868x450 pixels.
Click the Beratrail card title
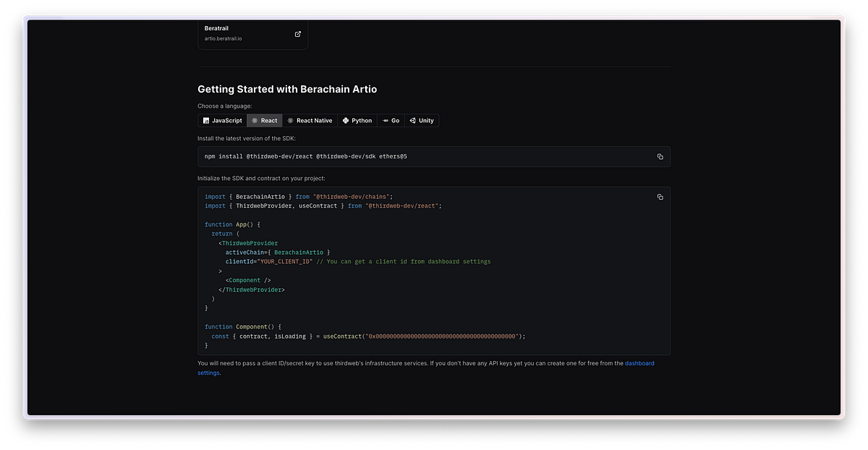tap(217, 28)
